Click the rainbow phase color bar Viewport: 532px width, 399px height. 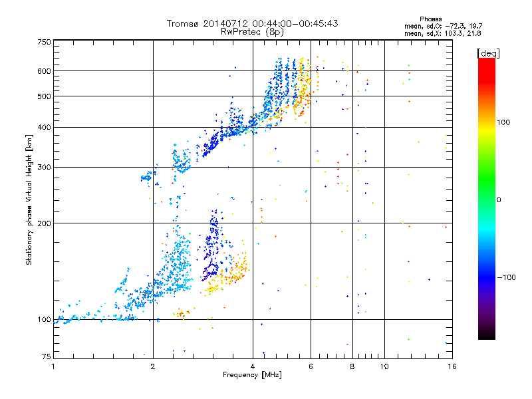[x=487, y=198]
